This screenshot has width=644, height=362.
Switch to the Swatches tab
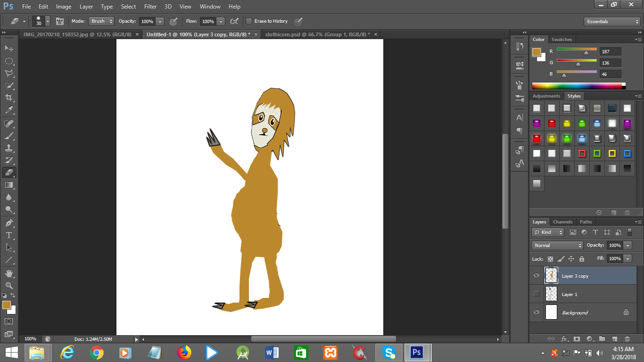(561, 40)
